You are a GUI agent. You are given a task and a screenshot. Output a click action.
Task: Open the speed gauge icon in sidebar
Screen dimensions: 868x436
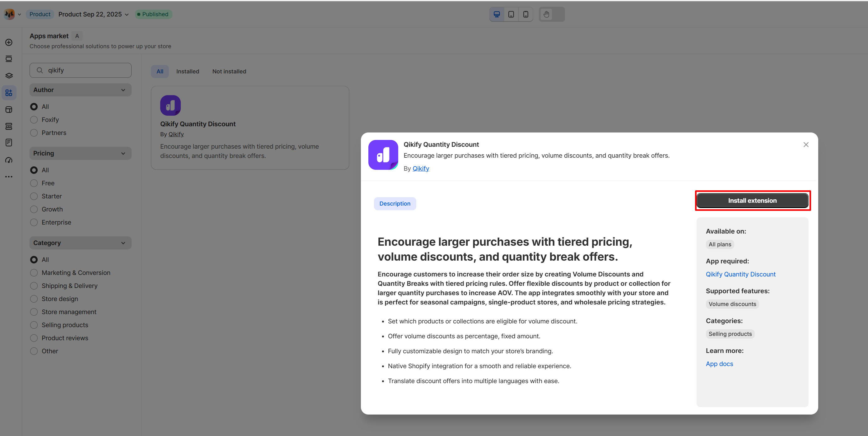9,160
